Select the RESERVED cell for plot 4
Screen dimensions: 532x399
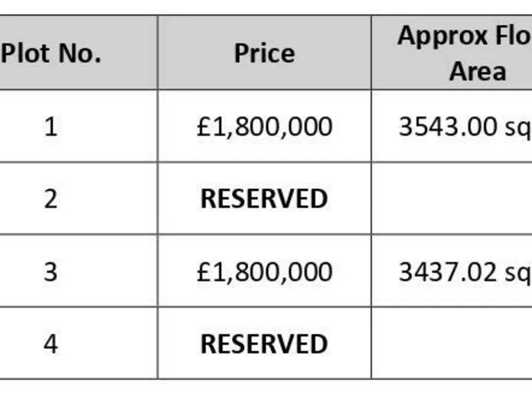tap(264, 344)
